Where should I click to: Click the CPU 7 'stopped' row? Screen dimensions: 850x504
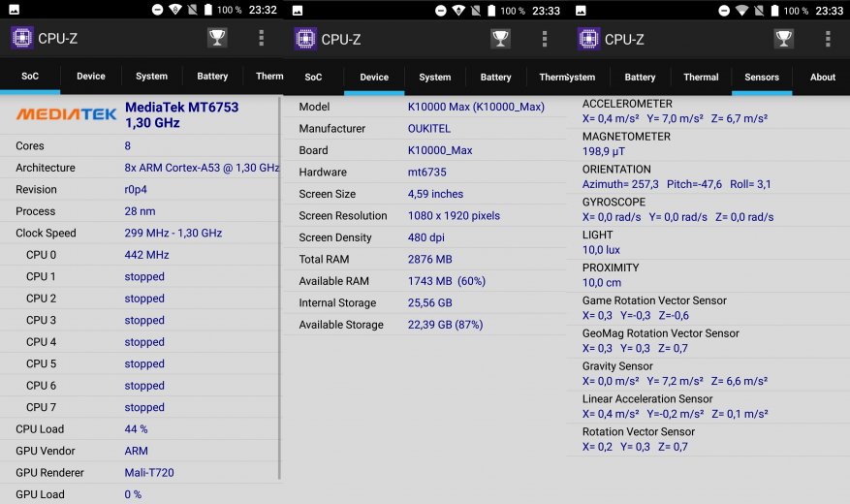[x=140, y=407]
